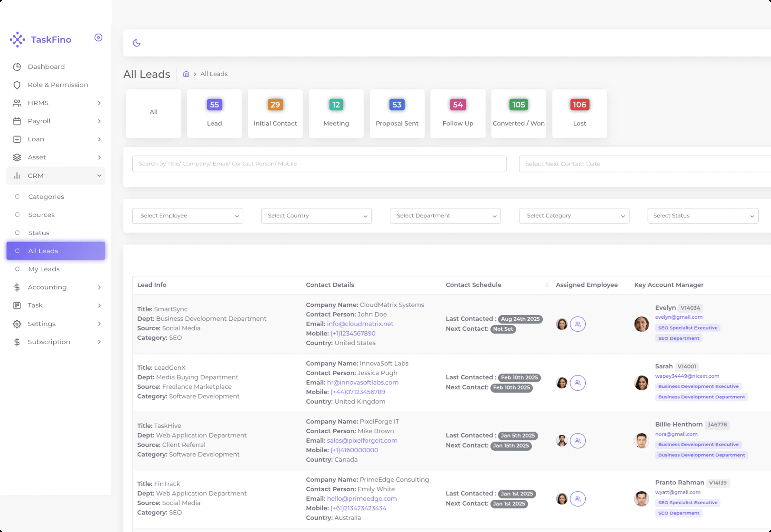Click the lead search input field
Viewport: 771px width, 532px height.
[x=319, y=164]
